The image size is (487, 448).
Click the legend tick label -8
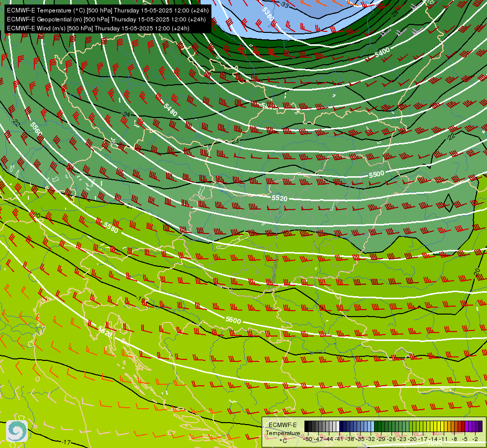[454, 439]
